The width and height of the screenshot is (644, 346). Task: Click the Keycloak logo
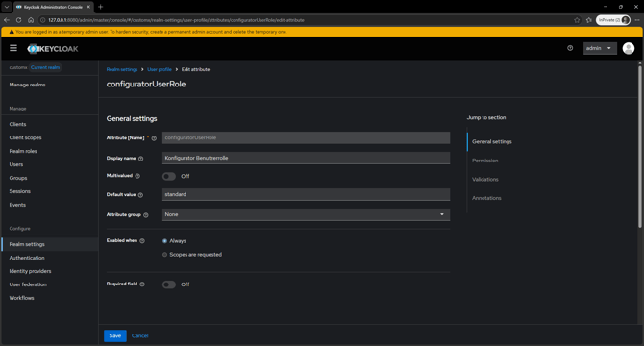coord(53,49)
